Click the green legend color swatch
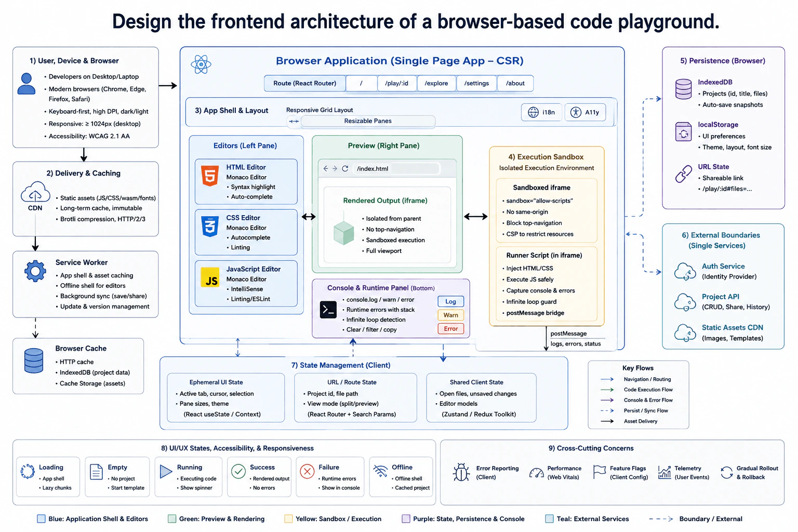 tap(172, 518)
